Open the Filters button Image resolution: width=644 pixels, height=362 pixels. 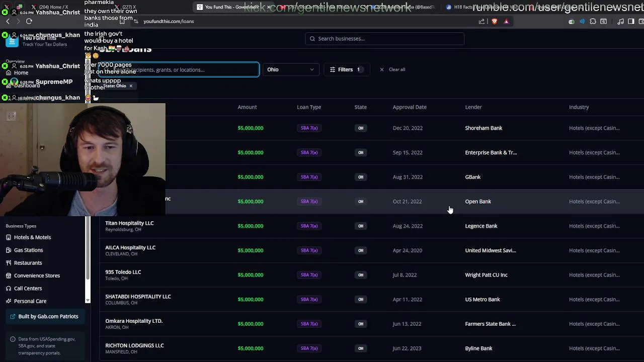[347, 69]
